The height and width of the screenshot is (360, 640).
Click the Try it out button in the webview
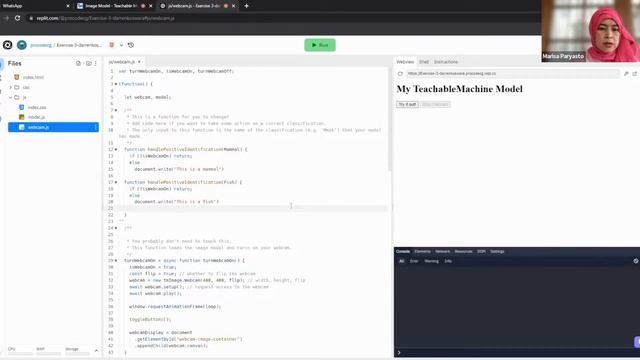coord(407,104)
